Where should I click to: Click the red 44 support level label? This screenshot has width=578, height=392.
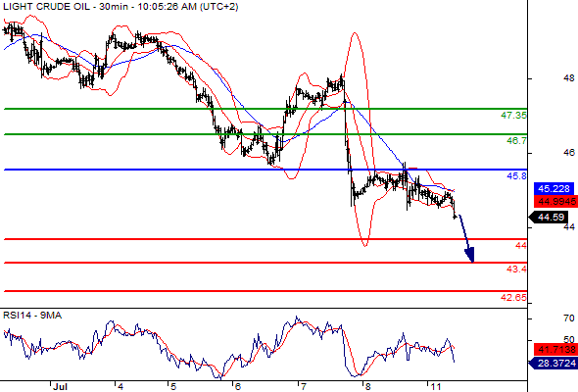coord(521,245)
